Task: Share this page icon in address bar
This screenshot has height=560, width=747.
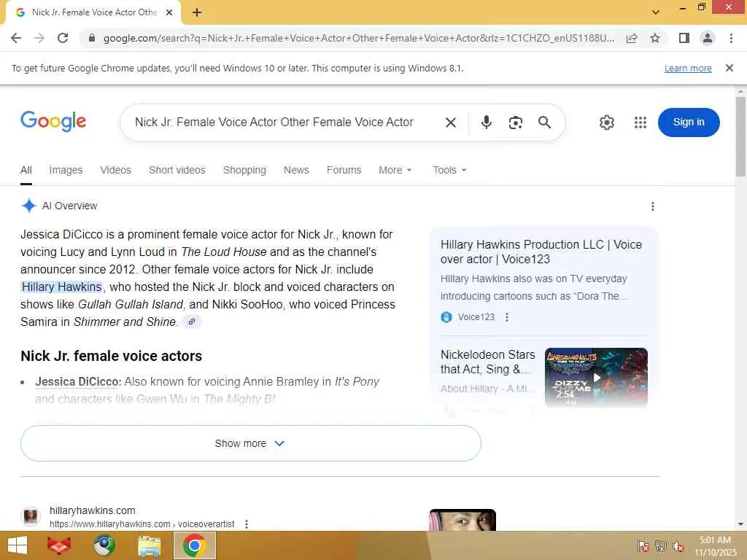Action: [632, 38]
